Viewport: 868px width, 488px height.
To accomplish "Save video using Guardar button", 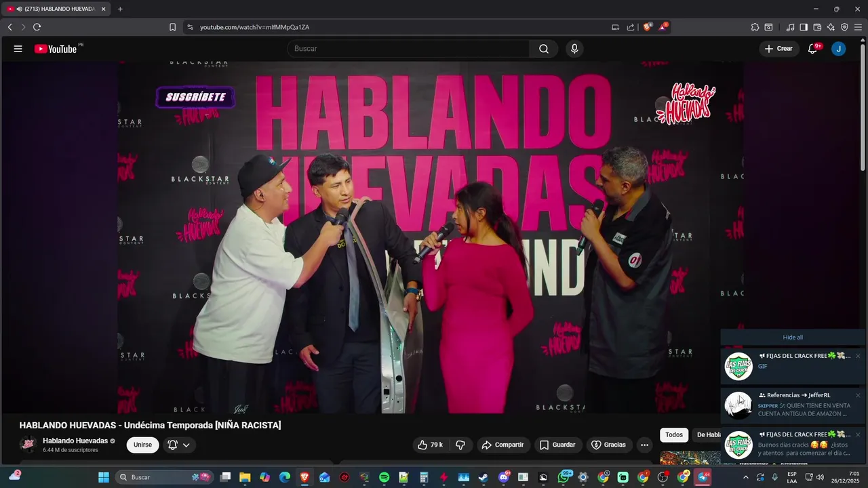I will point(557,445).
